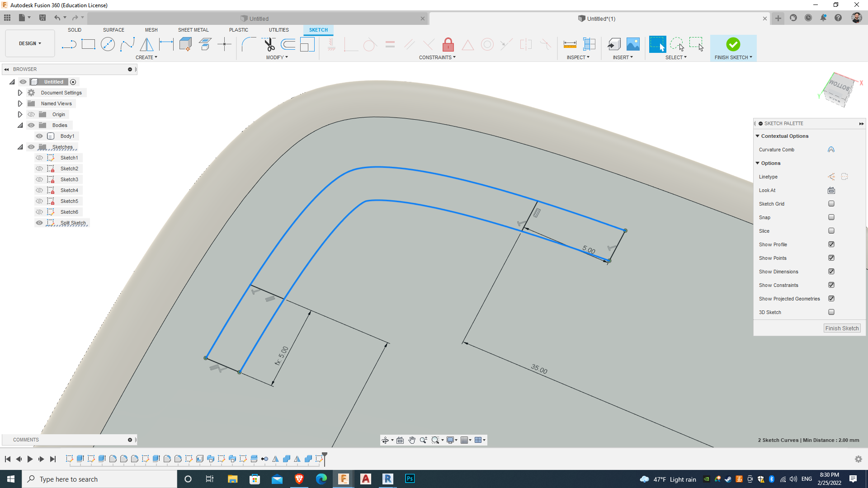Toggle visibility of Sketch3
Viewport: 868px width, 488px height.
39,179
